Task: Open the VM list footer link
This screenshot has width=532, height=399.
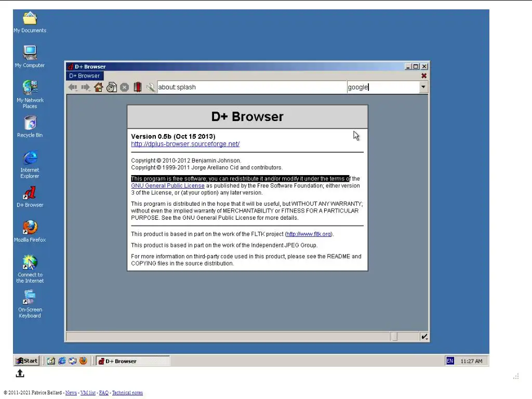Action: [88, 393]
